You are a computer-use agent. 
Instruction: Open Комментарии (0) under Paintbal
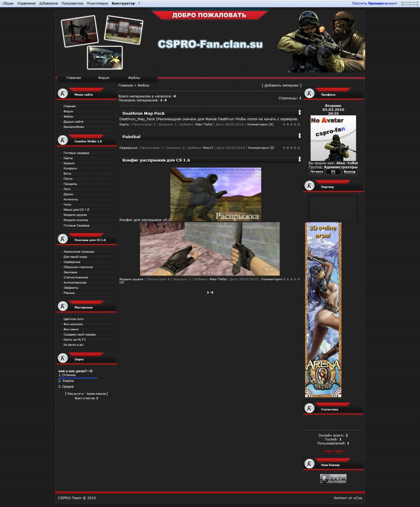tap(261, 148)
